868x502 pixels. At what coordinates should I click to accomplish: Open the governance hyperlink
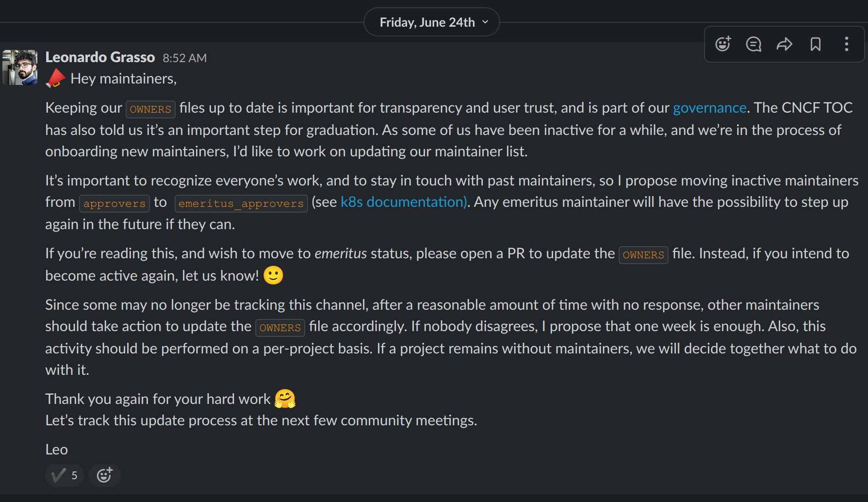709,107
